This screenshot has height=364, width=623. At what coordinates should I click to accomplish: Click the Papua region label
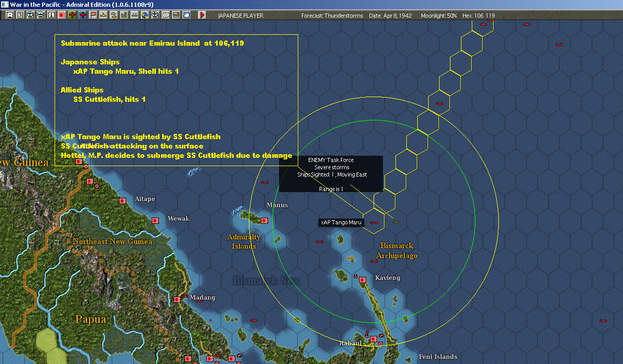point(90,319)
